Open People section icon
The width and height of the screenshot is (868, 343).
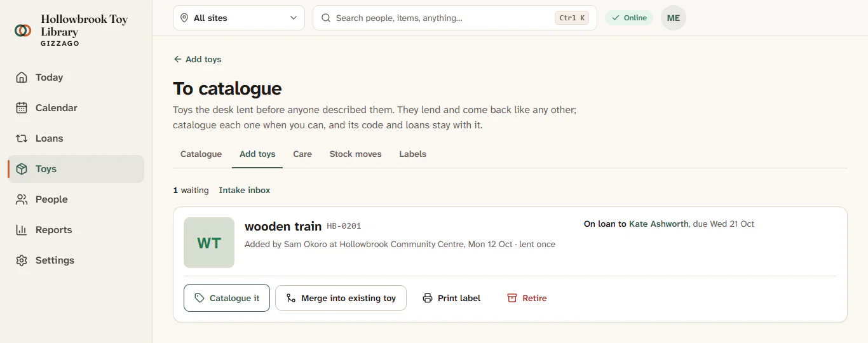(x=22, y=199)
